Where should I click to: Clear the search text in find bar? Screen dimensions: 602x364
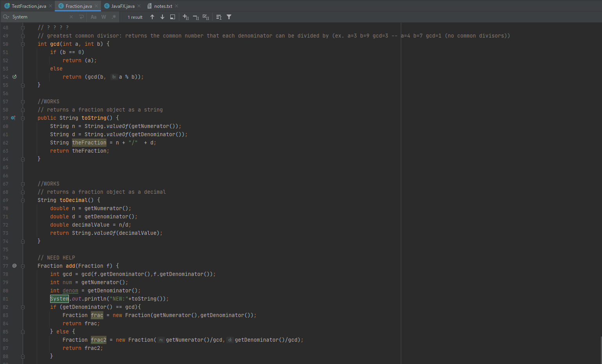click(x=71, y=17)
